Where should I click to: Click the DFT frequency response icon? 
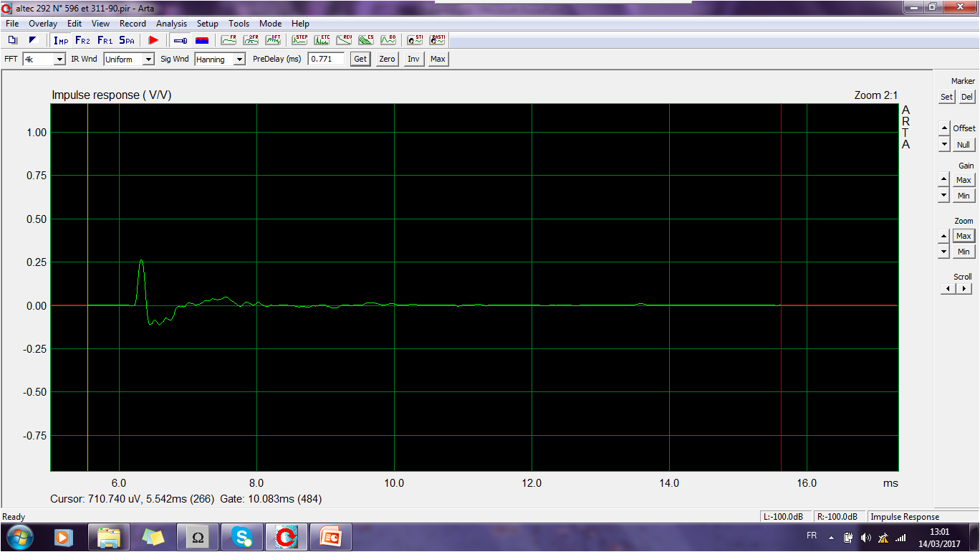tap(273, 40)
